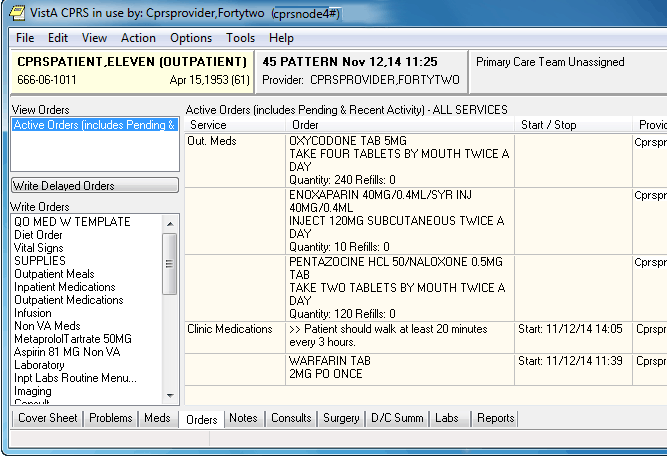Click the 45 PATTERN visit provider panel
Viewport: 667px width, 458px height.
click(361, 71)
